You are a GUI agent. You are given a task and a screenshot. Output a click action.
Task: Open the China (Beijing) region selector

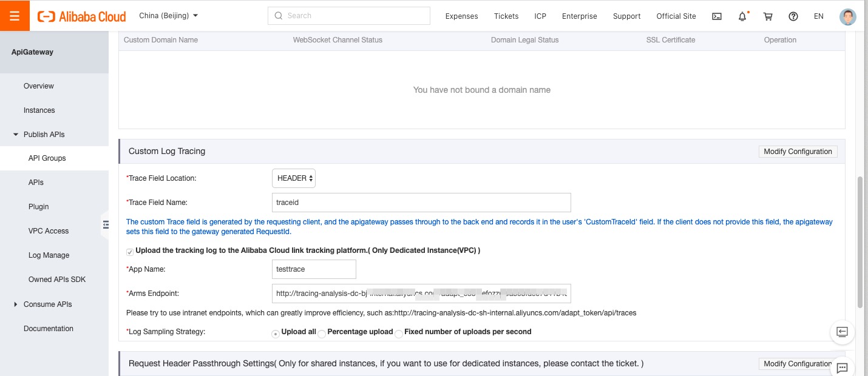tap(169, 16)
